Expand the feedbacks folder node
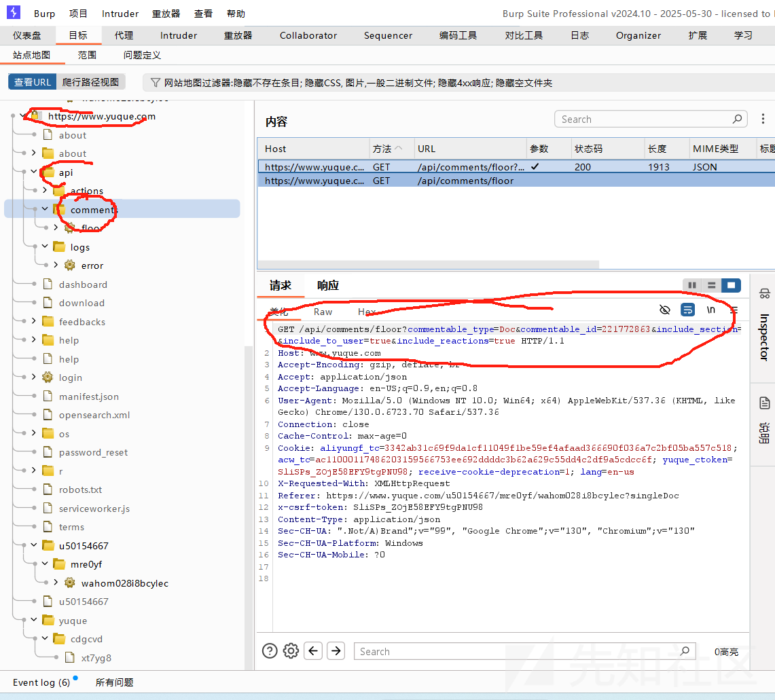The height and width of the screenshot is (700, 775). click(33, 321)
